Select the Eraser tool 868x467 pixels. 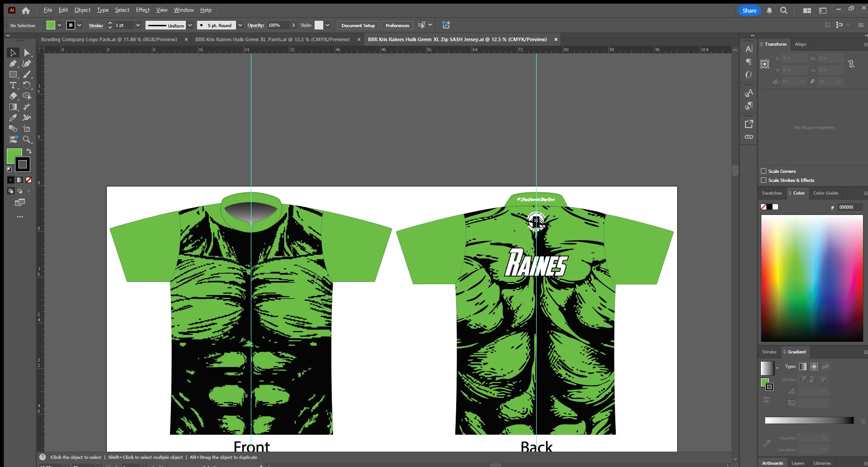13,96
